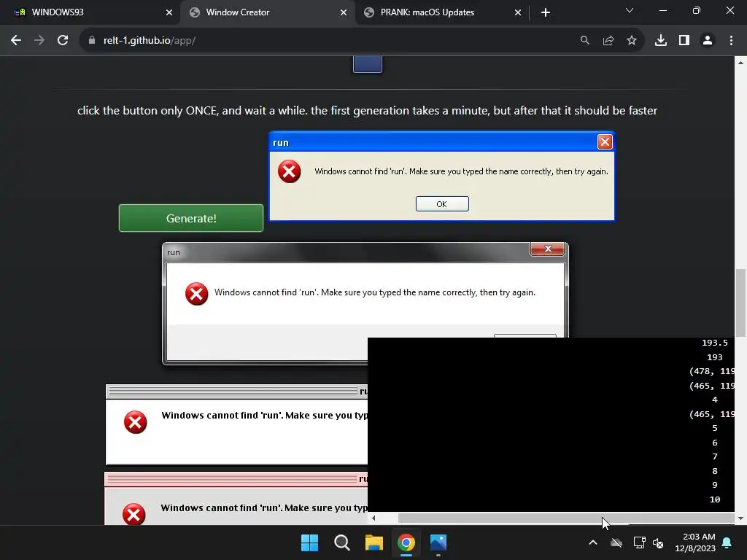Open the Photos app in taskbar
This screenshot has height=560, width=747.
point(438,542)
